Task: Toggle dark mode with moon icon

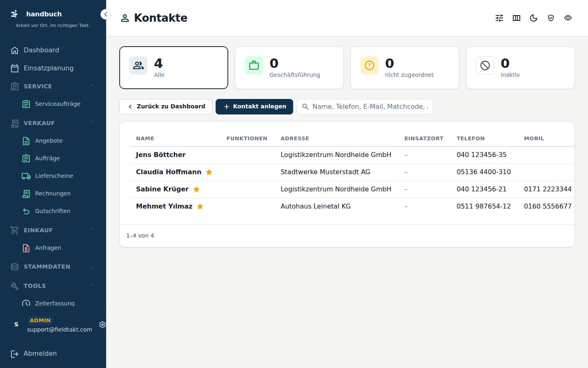Action: 534,18
